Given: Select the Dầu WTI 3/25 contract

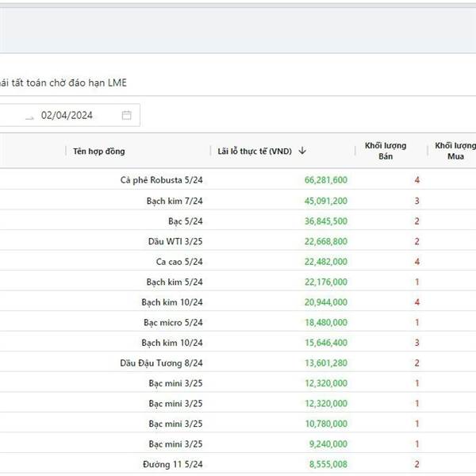Looking at the screenshot, I should [x=175, y=241].
